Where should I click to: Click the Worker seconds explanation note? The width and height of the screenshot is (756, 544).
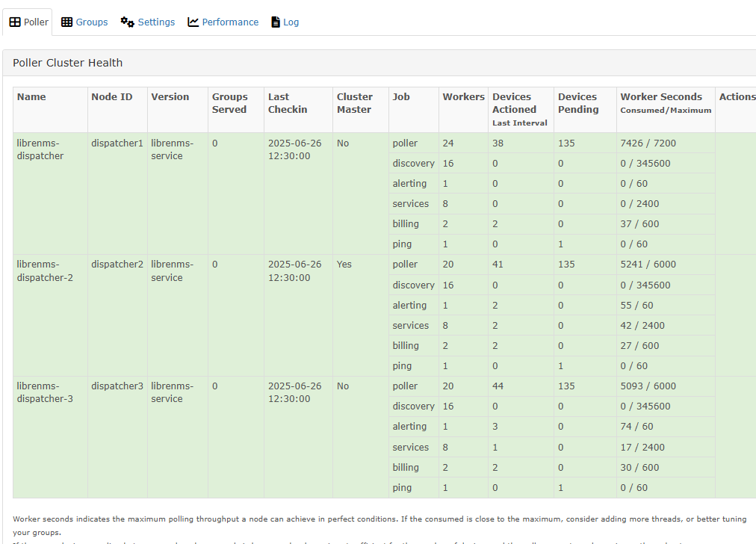(x=379, y=525)
